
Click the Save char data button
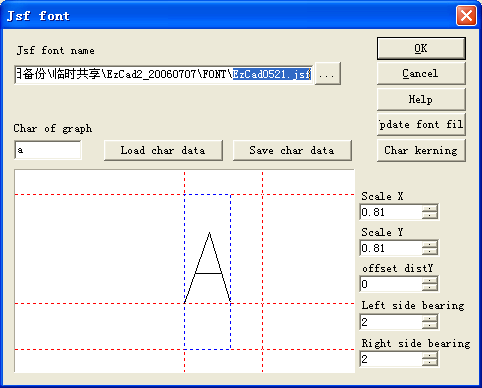[x=292, y=150]
